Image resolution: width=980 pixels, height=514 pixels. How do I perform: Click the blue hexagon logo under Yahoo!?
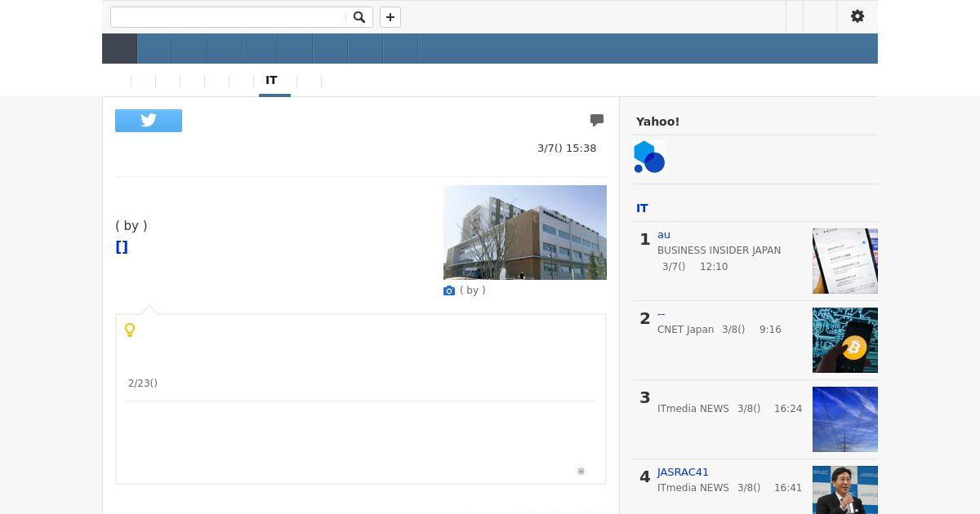(x=649, y=157)
